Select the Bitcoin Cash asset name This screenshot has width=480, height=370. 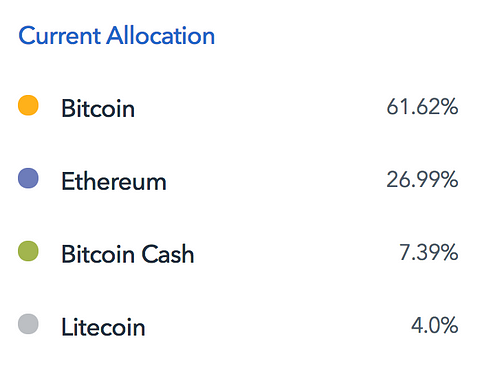128,254
